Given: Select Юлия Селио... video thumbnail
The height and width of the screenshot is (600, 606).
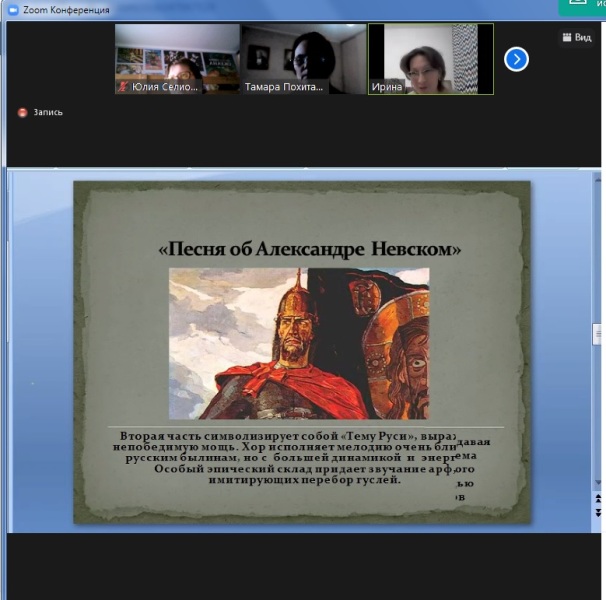Looking at the screenshot, I should pyautogui.click(x=177, y=59).
